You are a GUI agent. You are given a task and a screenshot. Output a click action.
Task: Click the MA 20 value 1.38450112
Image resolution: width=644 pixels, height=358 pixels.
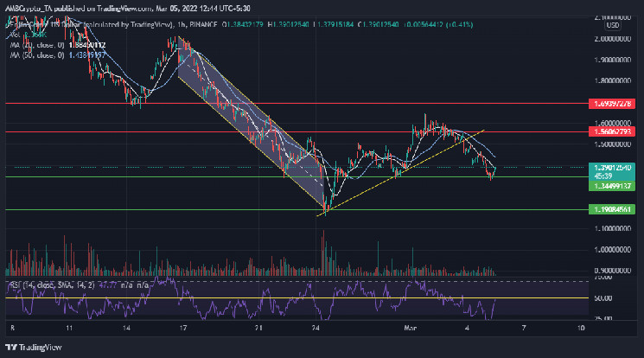[x=87, y=45]
